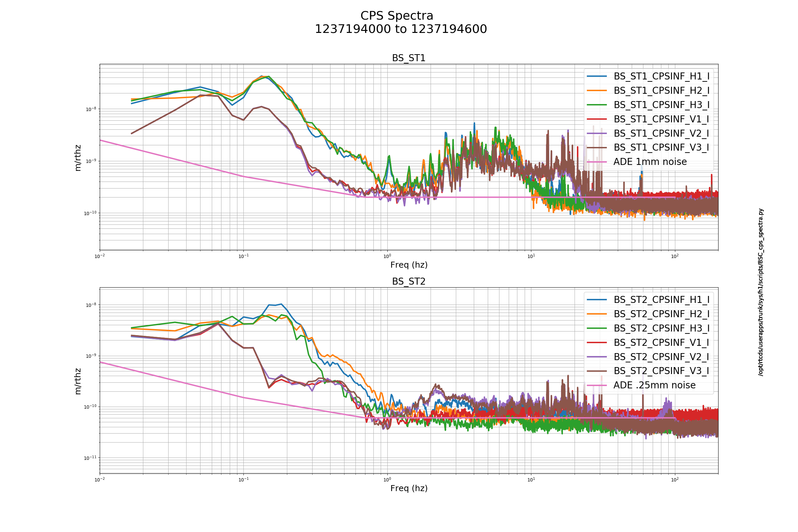This screenshot has height=532, width=798.
Task: Click the purple line sample for BS_ST1_CPSINF_V2_I
Action: (x=597, y=133)
